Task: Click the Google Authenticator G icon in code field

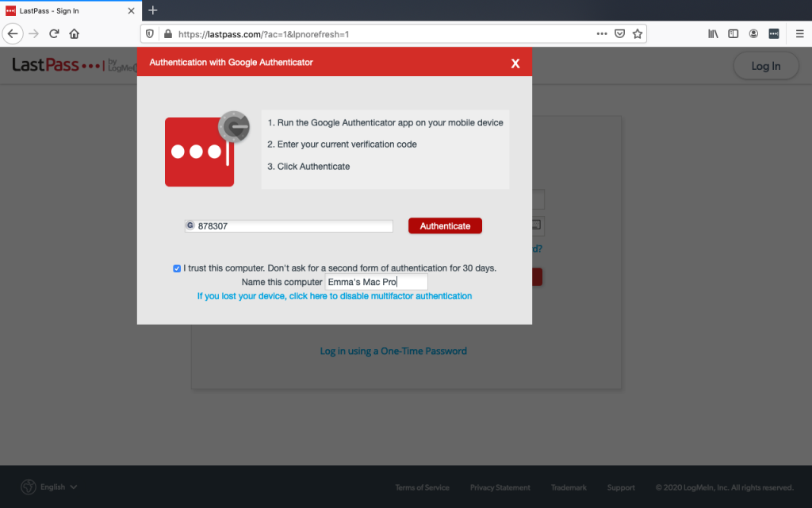Action: click(190, 225)
